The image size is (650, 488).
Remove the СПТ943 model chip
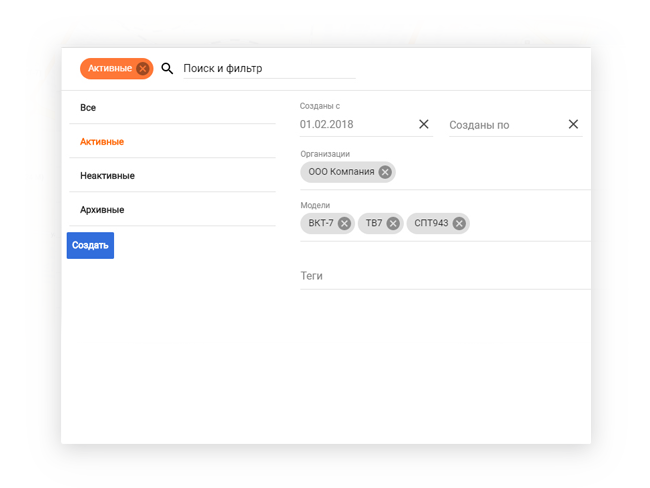[459, 223]
